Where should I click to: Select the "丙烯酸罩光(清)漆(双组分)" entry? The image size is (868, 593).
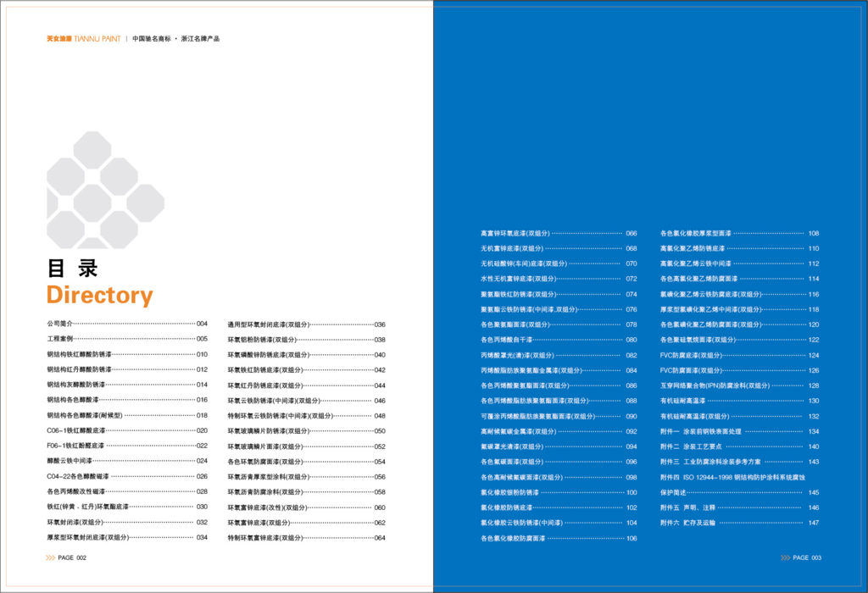559,355
